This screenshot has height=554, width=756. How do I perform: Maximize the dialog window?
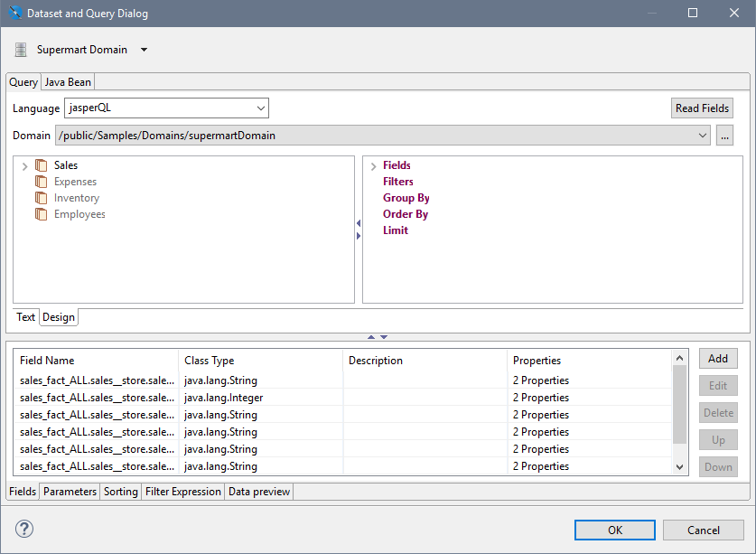coord(693,13)
